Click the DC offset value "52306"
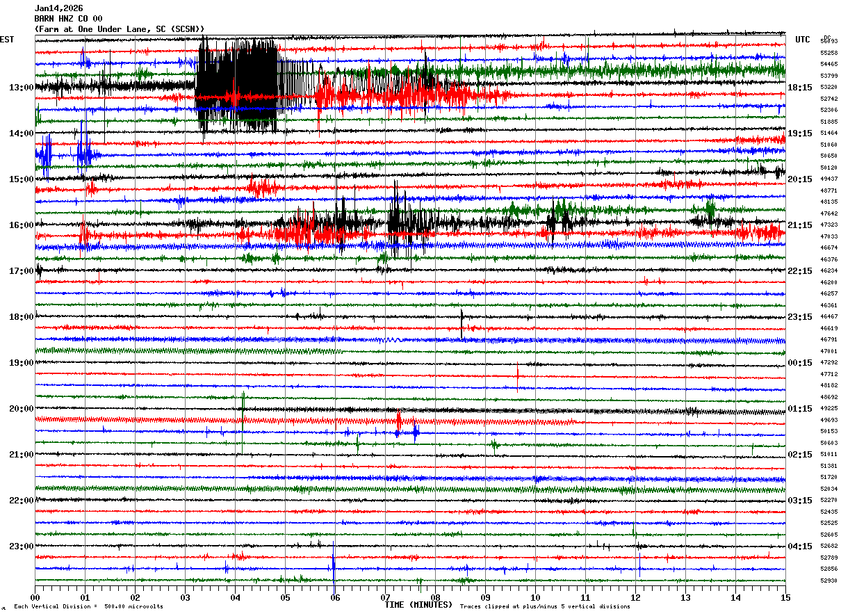 click(828, 110)
